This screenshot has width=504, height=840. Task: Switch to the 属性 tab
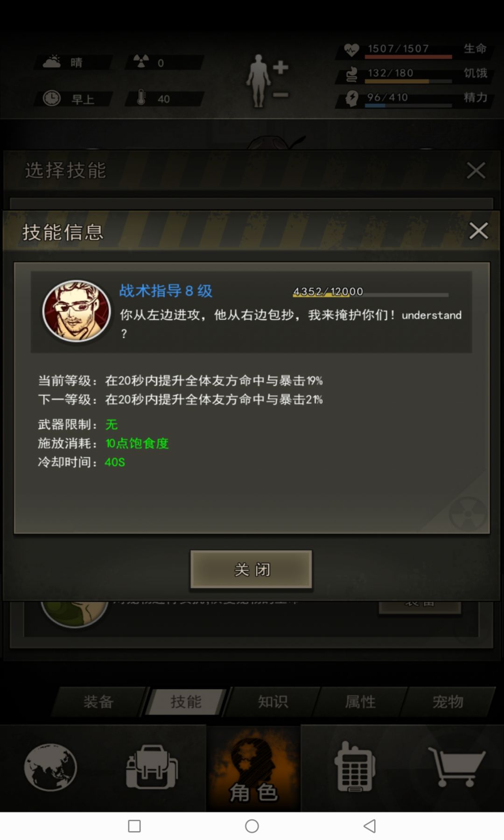click(x=360, y=701)
